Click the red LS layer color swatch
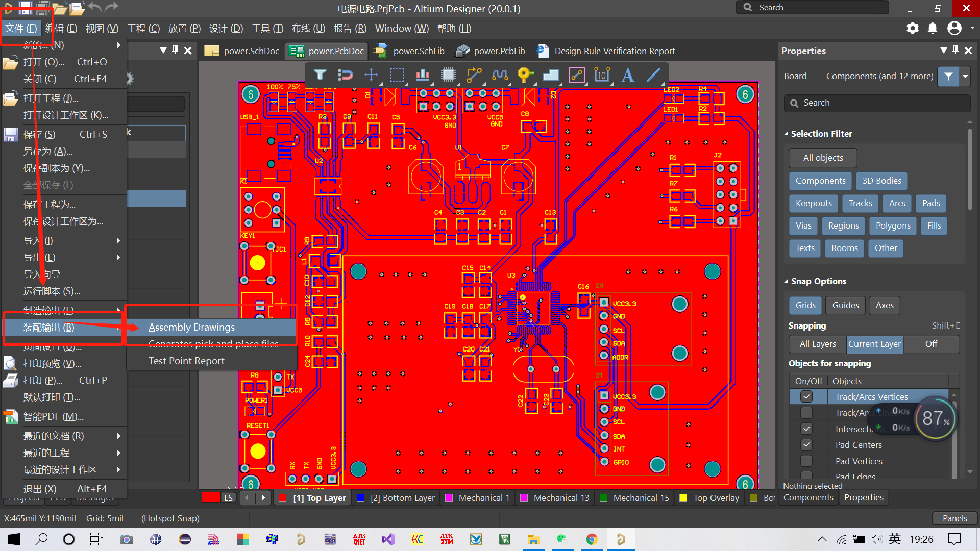Screen dimensions: 980x551 pos(211,497)
